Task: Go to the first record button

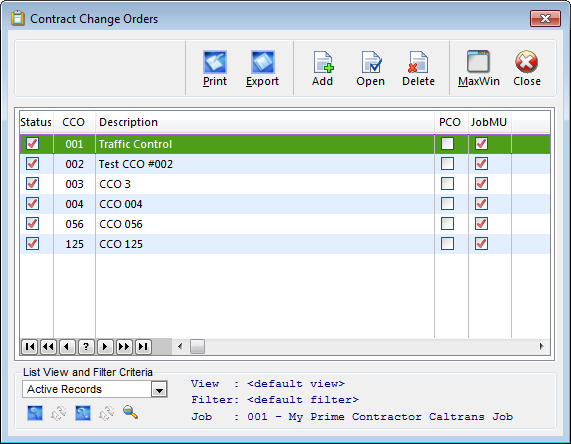Action: (29, 346)
